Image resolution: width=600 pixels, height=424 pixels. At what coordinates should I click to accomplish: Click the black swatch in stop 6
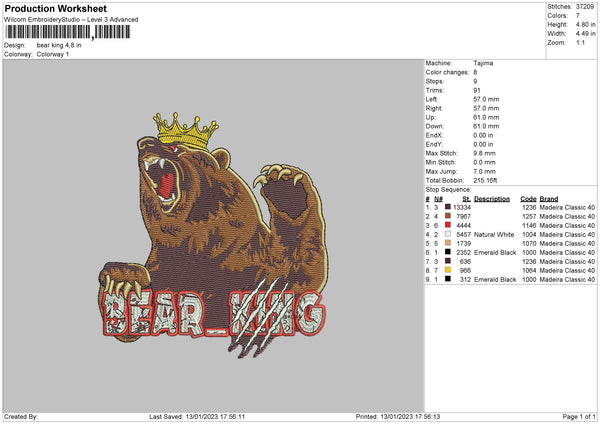coord(447,252)
